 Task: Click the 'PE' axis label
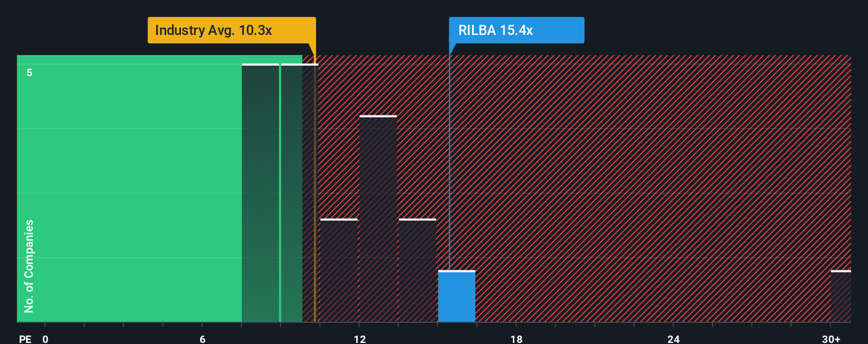tap(25, 339)
